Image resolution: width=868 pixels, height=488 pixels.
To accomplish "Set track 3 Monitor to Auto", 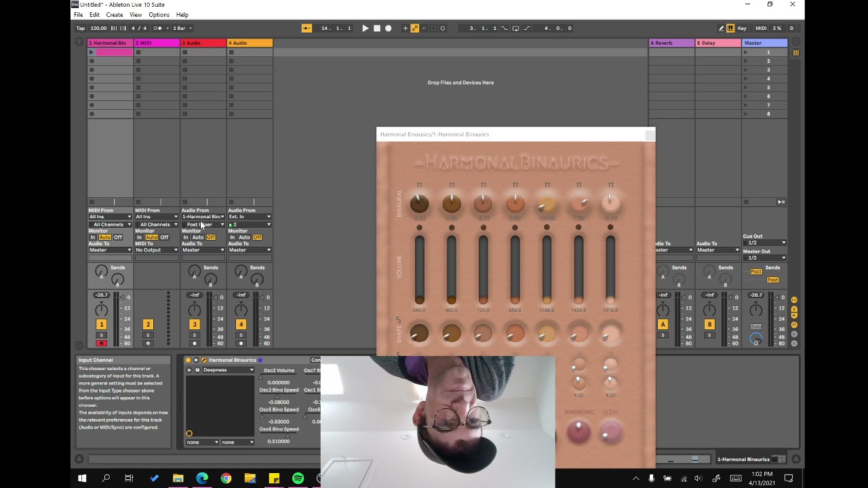I will click(x=197, y=237).
